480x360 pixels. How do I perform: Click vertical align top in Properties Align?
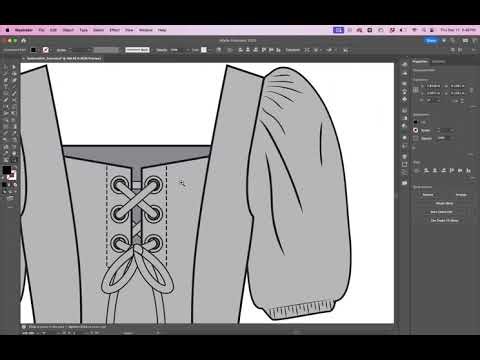point(452,170)
